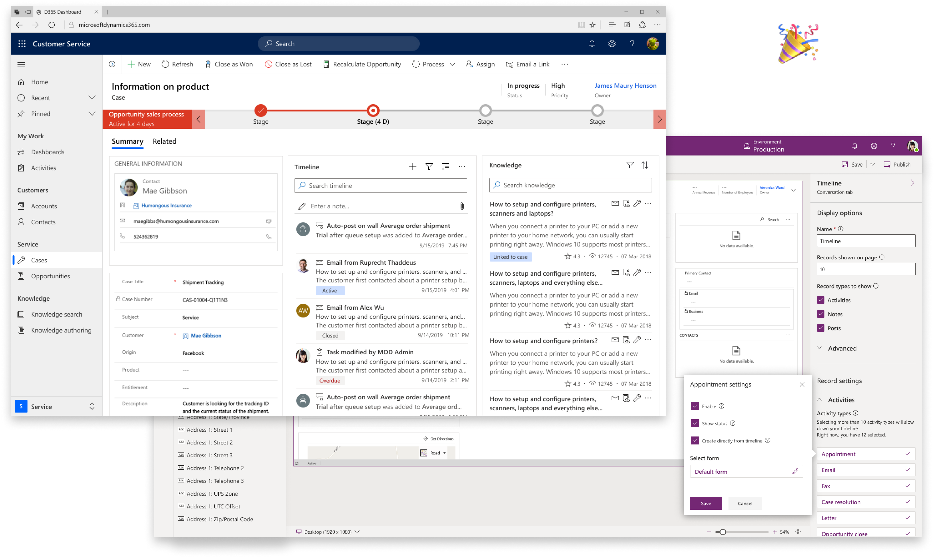Screen dimensions: 934x560
Task: Click the attachment paperclip in note field
Action: tap(462, 206)
